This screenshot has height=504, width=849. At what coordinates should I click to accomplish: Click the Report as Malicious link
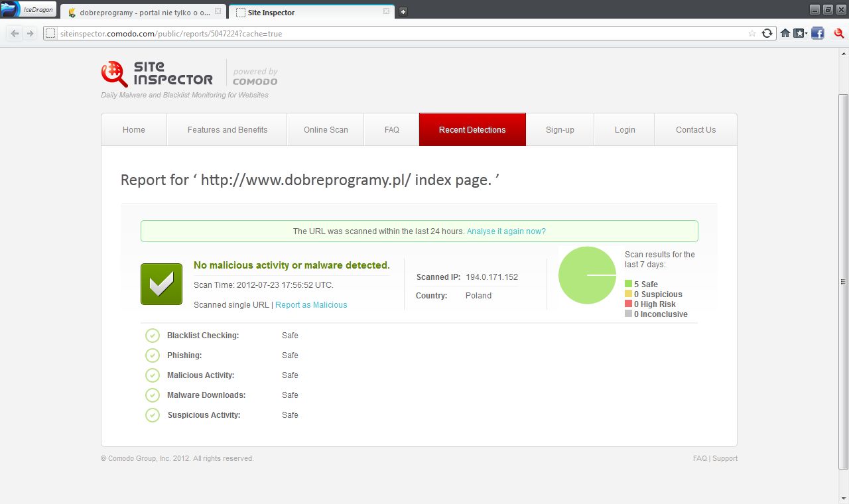(x=311, y=305)
